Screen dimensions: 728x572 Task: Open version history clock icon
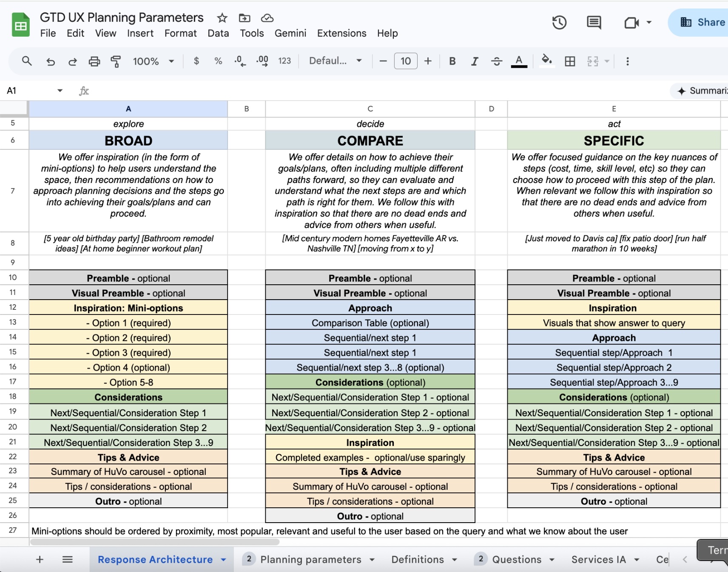point(559,22)
